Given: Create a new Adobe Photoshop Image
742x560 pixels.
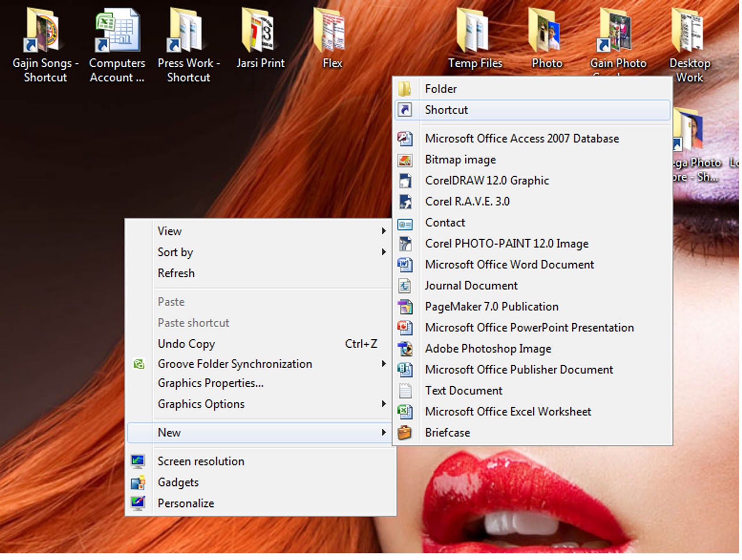Looking at the screenshot, I should tap(487, 349).
